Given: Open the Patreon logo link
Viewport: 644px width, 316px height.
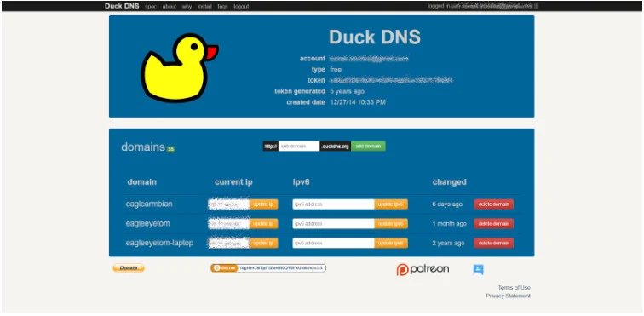Looking at the screenshot, I should tap(423, 269).
